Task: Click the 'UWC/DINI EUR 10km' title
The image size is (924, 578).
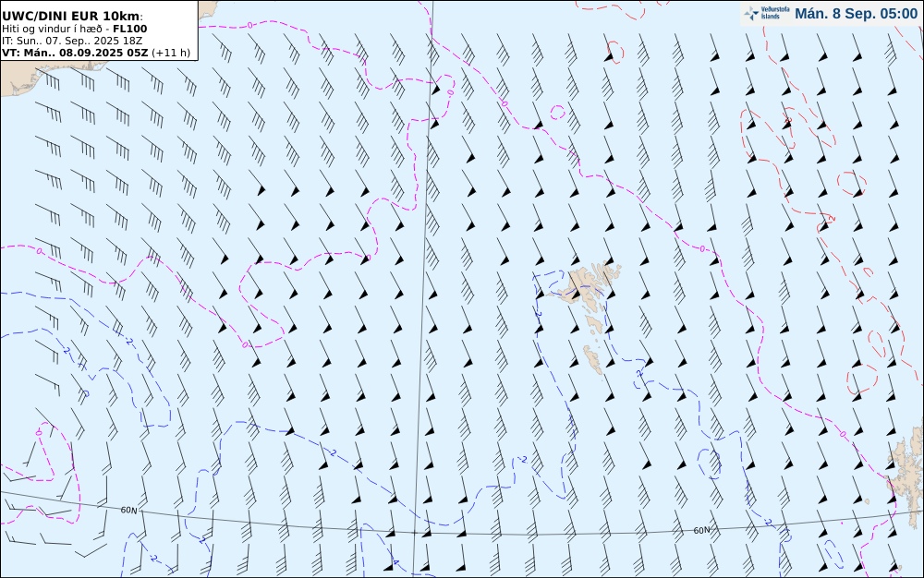Action: [x=72, y=16]
